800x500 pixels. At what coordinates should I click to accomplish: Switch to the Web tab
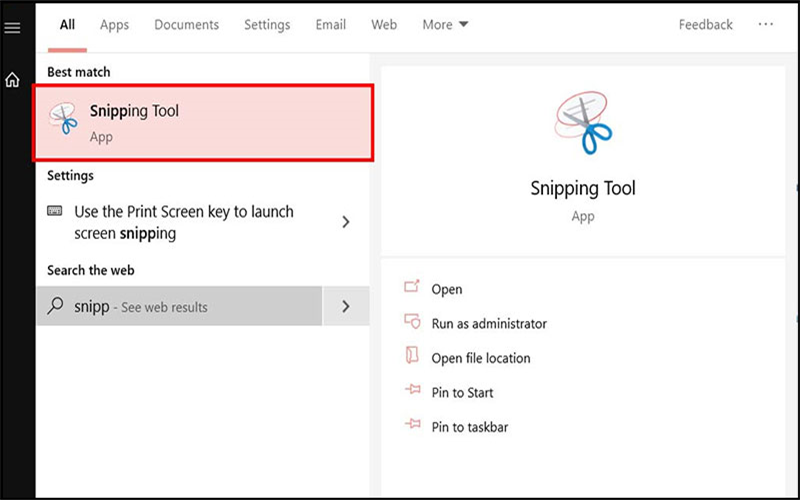pos(384,24)
